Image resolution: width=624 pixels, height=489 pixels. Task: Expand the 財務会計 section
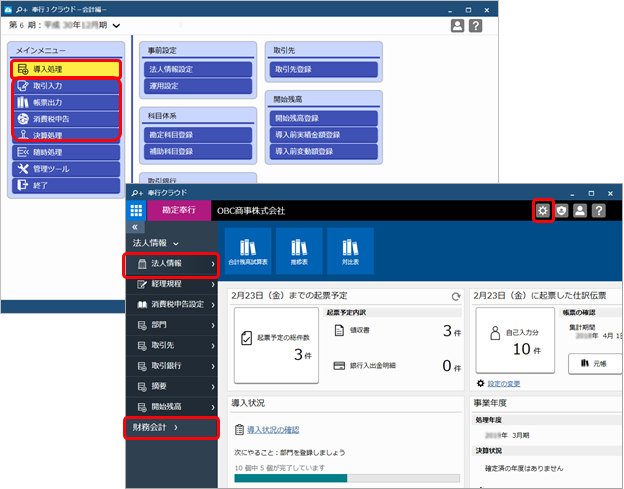point(172,427)
